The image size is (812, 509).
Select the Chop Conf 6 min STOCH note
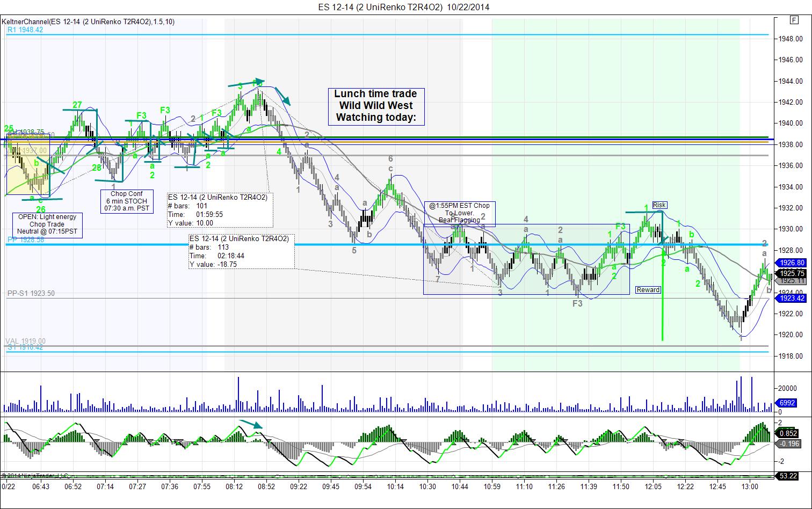[x=126, y=201]
